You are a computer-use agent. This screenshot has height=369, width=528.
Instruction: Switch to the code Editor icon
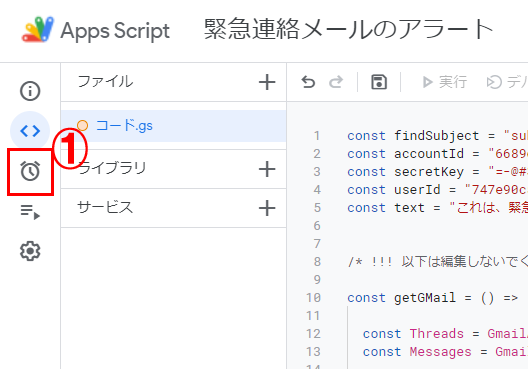click(30, 131)
